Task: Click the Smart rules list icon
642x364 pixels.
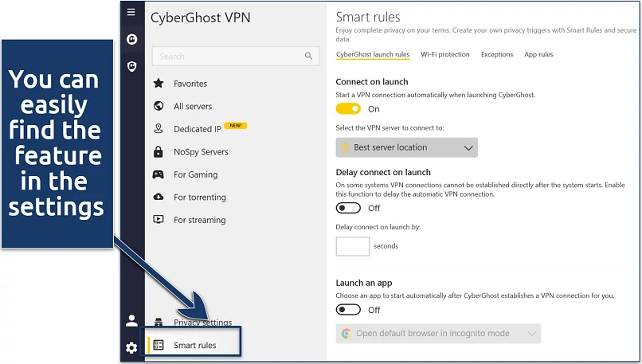Action: point(159,345)
